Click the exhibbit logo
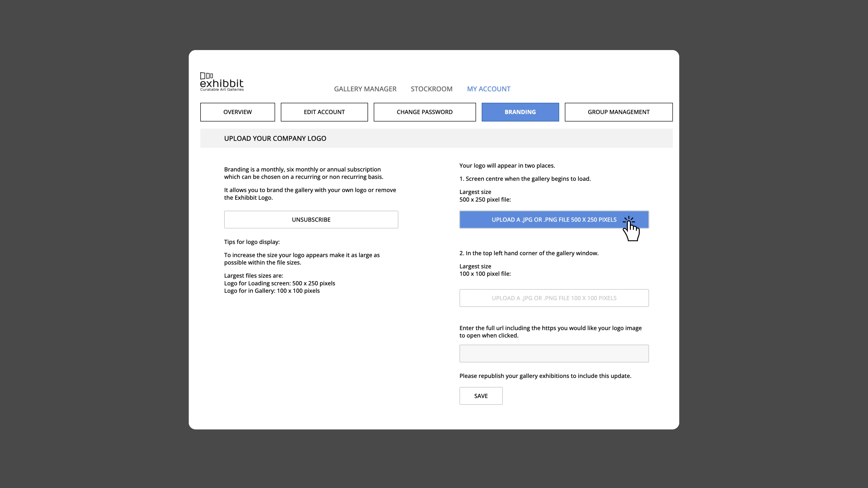This screenshot has height=488, width=868. [x=222, y=82]
